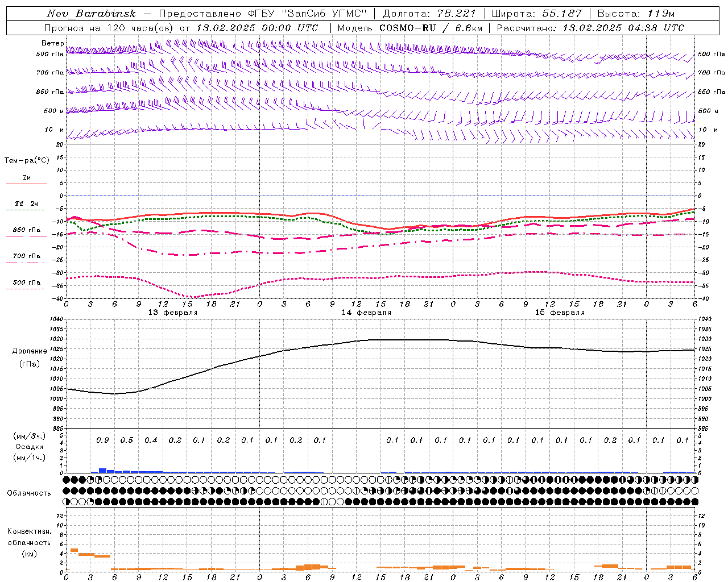728x582 pixels.
Task: Click the 'Конвективн.' convective cloud label
Action: point(29,531)
